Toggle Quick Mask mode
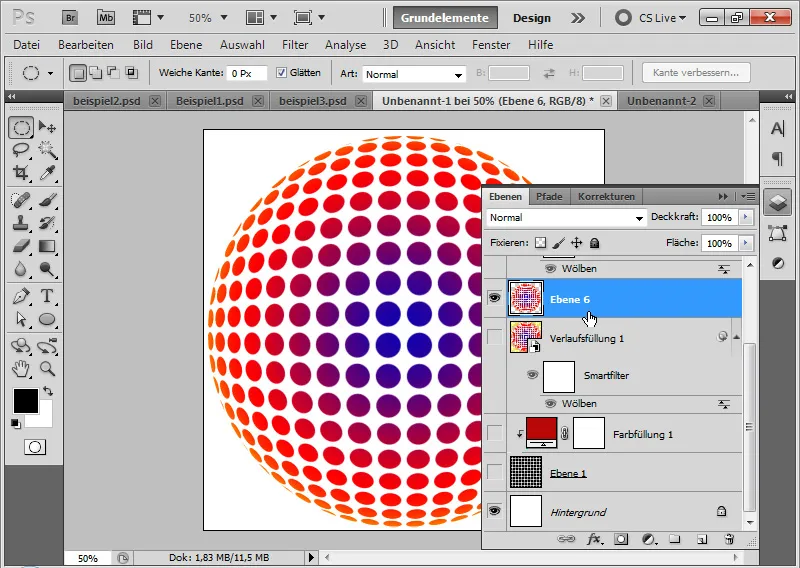This screenshot has width=800, height=568. 35,448
